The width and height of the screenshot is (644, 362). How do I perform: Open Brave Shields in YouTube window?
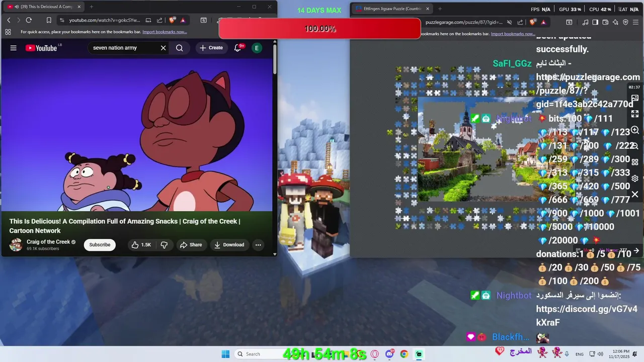(172, 20)
